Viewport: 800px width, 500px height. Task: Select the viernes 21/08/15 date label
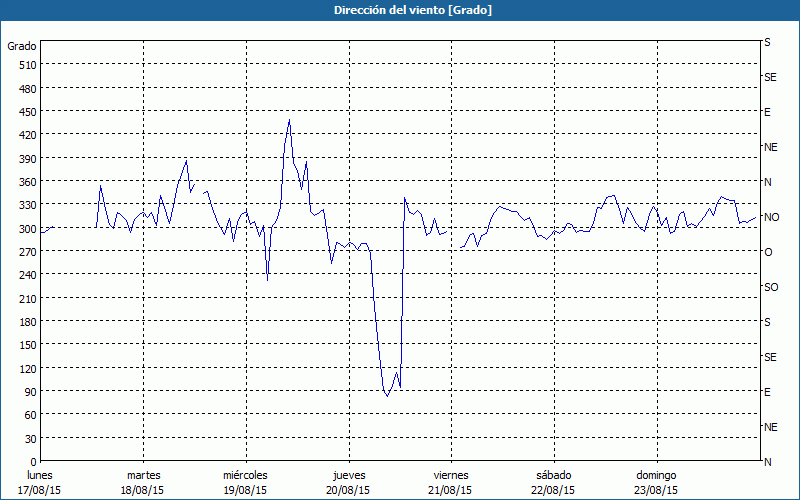[x=450, y=482]
